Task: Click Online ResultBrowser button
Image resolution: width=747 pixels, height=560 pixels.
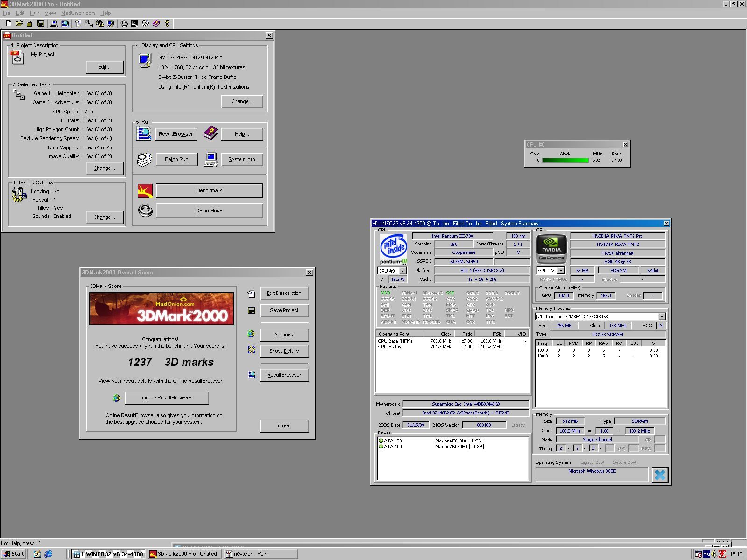Action: point(167,398)
